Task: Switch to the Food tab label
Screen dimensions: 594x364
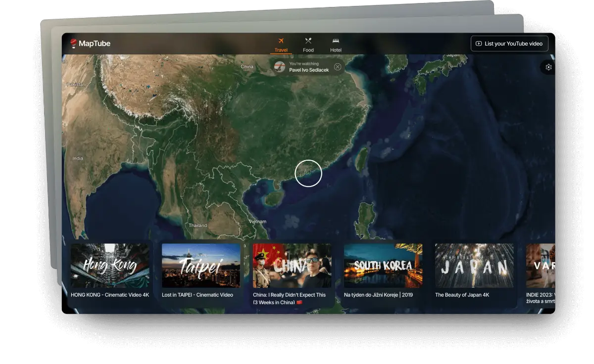Action: [x=308, y=50]
